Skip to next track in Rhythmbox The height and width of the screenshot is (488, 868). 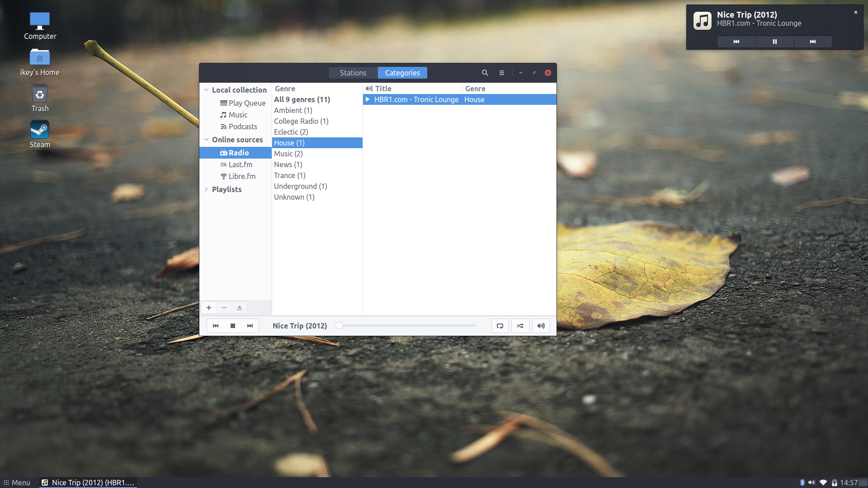pos(250,326)
